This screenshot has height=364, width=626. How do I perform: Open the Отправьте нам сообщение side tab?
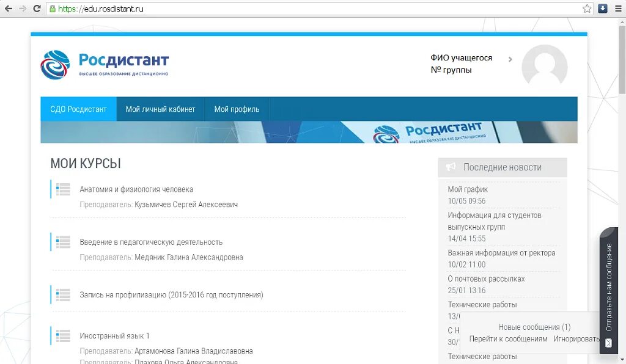[x=609, y=290]
